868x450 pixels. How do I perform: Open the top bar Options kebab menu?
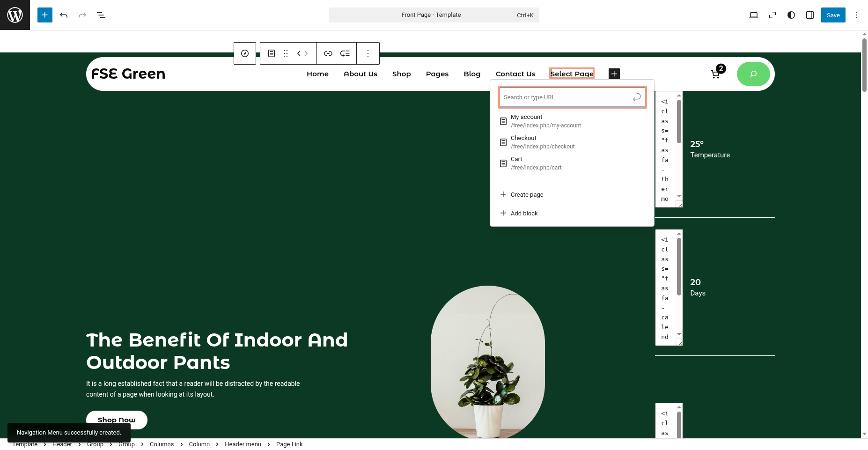pyautogui.click(x=856, y=15)
